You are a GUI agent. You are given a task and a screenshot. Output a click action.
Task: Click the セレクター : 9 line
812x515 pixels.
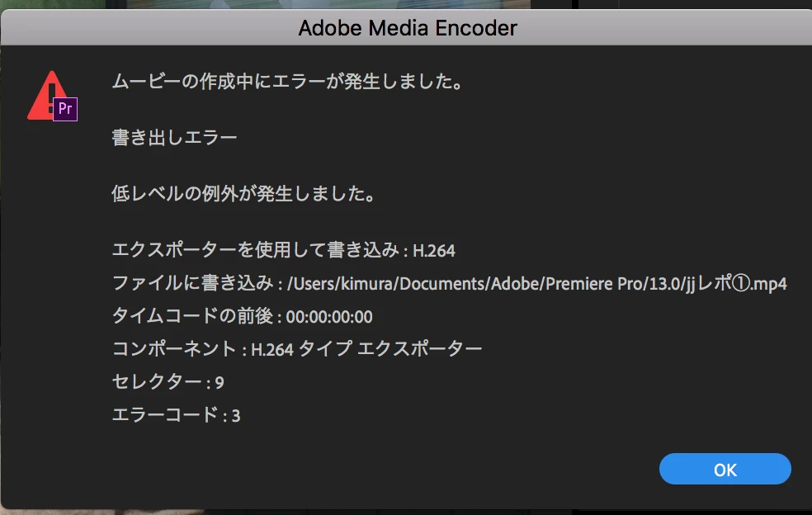tap(168, 382)
